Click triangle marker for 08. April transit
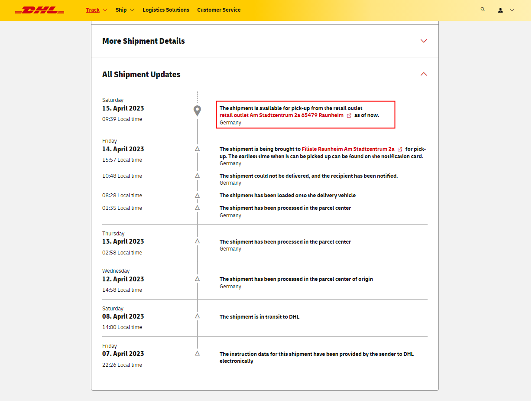 coord(197,316)
